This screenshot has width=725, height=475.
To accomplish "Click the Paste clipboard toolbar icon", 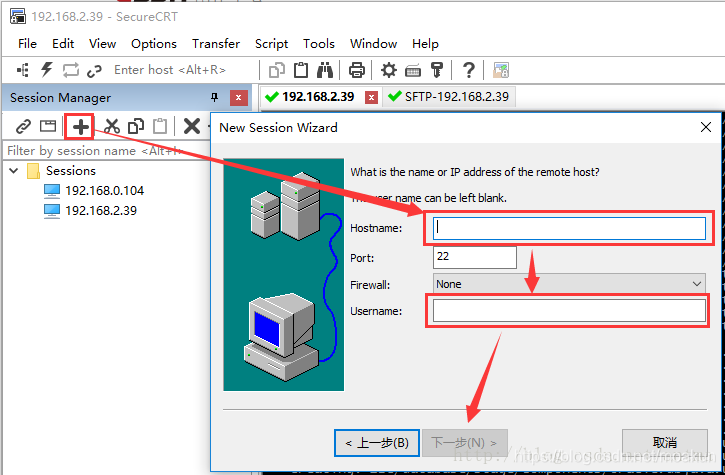I will 301,70.
